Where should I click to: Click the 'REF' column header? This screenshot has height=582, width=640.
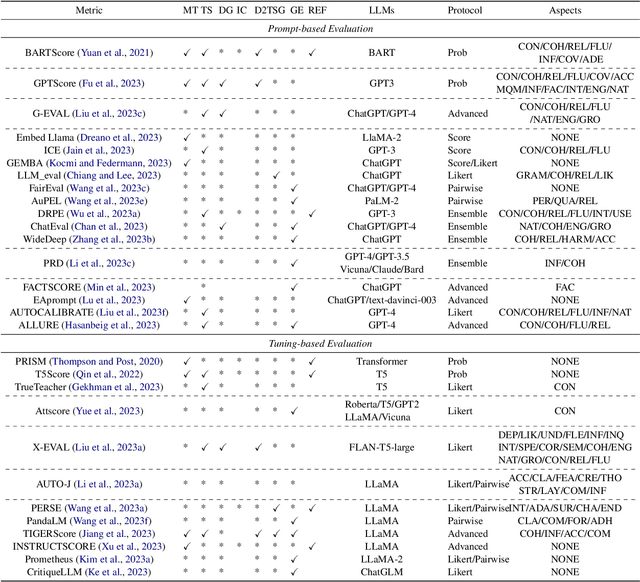318,10
